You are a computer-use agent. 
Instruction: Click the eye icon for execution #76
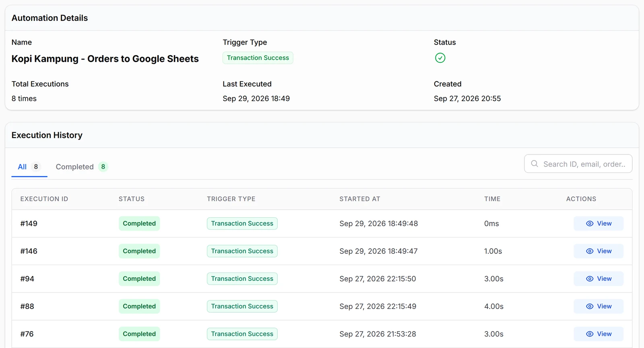click(x=590, y=334)
